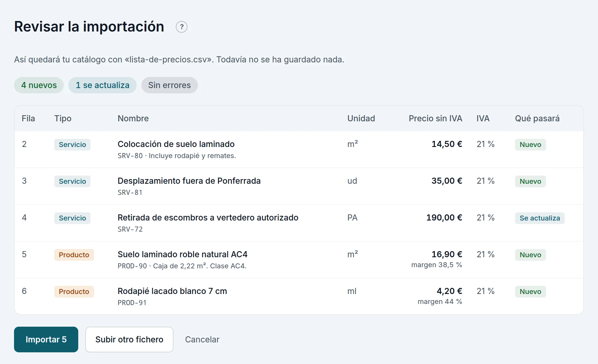
Task: Click the PA unit cell
Action: (352, 218)
